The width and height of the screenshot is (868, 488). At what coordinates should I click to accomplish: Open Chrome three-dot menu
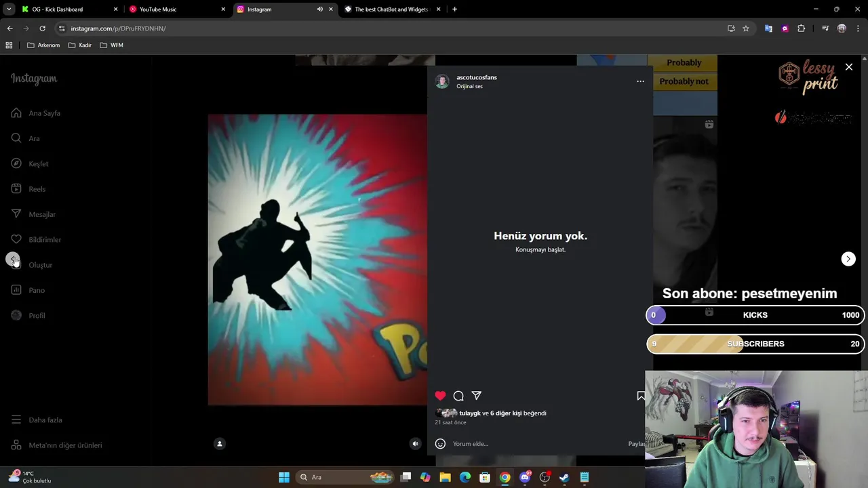coord(859,28)
